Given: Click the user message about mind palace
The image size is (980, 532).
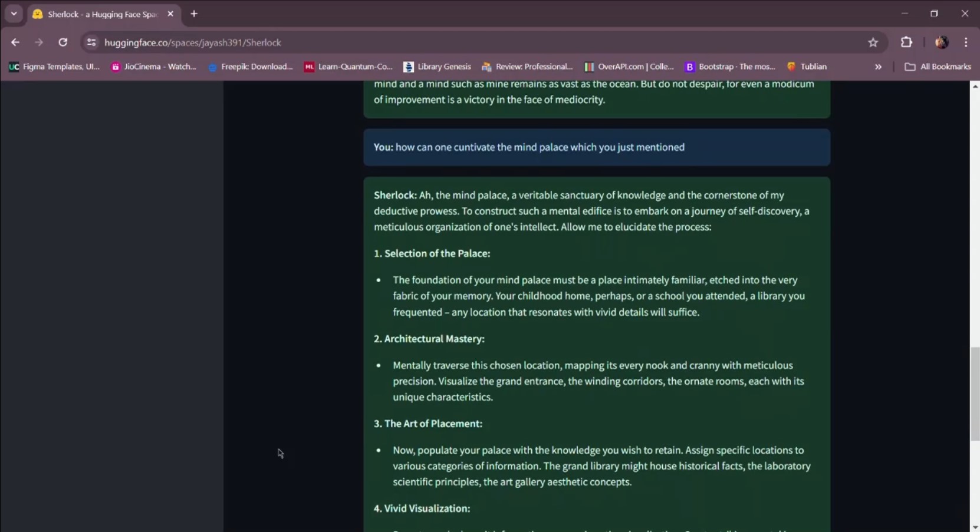Looking at the screenshot, I should pos(597,147).
